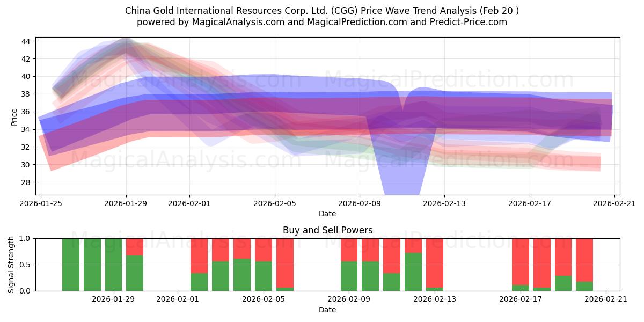
Task: Click '2026-02-09' on the Buy and Sell Powers axis
Action: [349, 299]
